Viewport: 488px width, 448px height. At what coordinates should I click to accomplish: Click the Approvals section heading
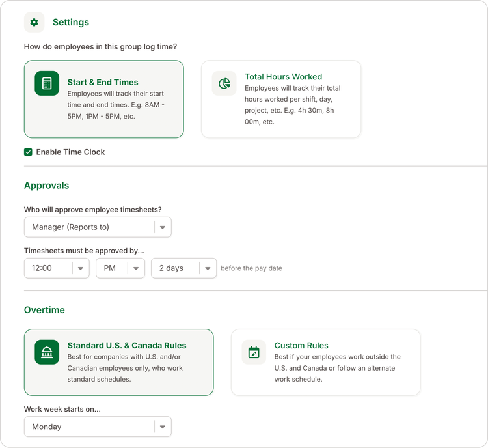tap(47, 186)
